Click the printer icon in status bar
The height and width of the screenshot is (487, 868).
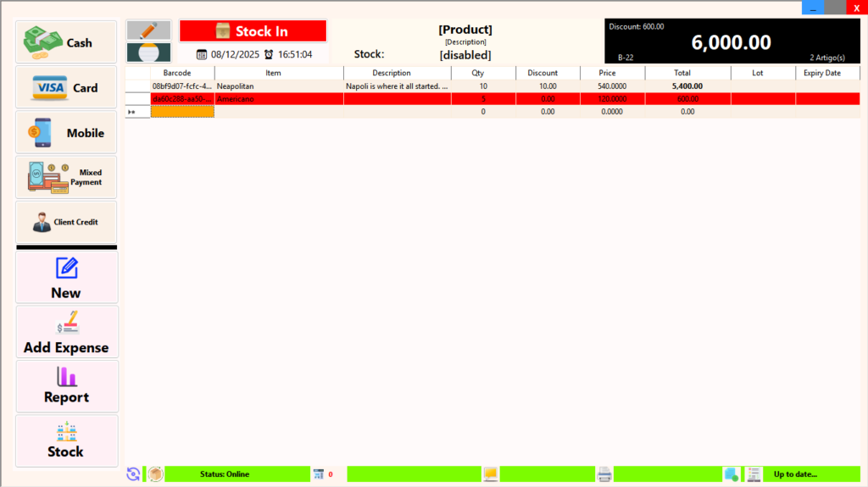pos(604,473)
